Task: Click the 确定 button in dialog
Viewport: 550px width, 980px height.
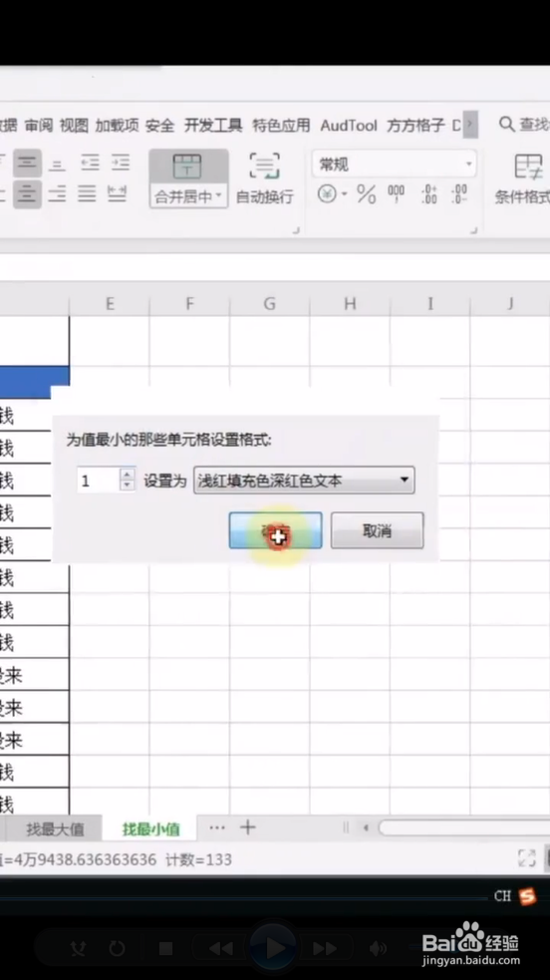Action: 275,530
